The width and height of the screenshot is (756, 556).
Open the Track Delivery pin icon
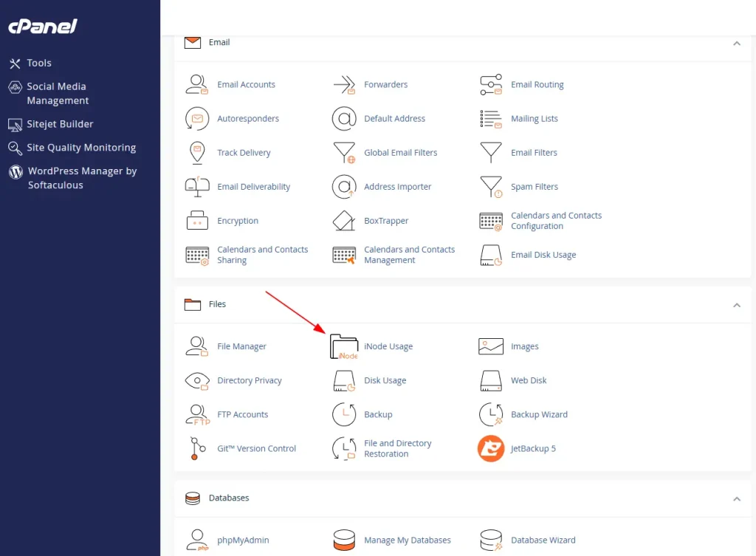[196, 153]
